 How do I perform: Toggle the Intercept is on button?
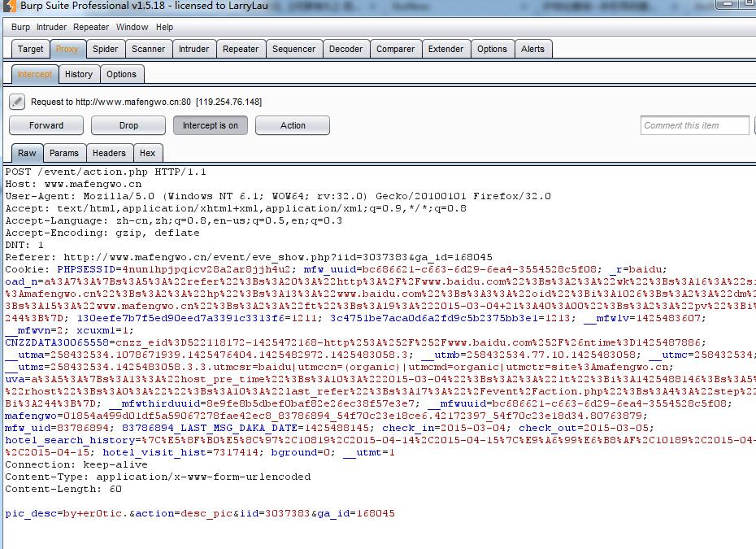click(211, 125)
